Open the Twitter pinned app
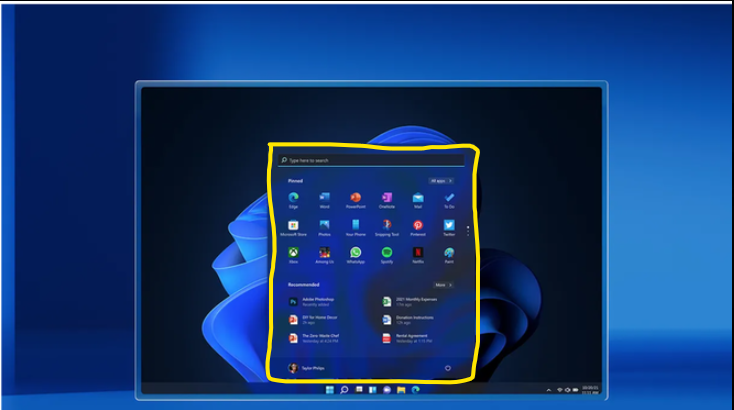The image size is (734, 410). point(449,228)
